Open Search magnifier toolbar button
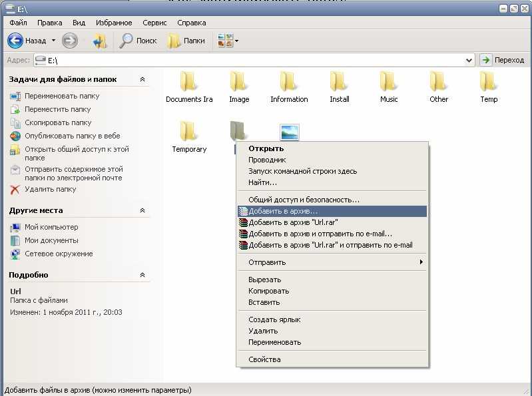The height and width of the screenshot is (396, 532). 138,41
